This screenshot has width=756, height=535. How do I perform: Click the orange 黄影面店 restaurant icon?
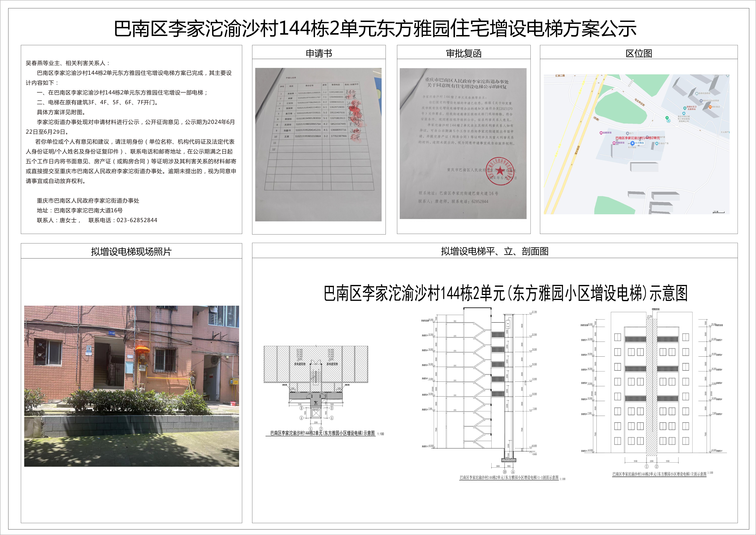click(710, 107)
